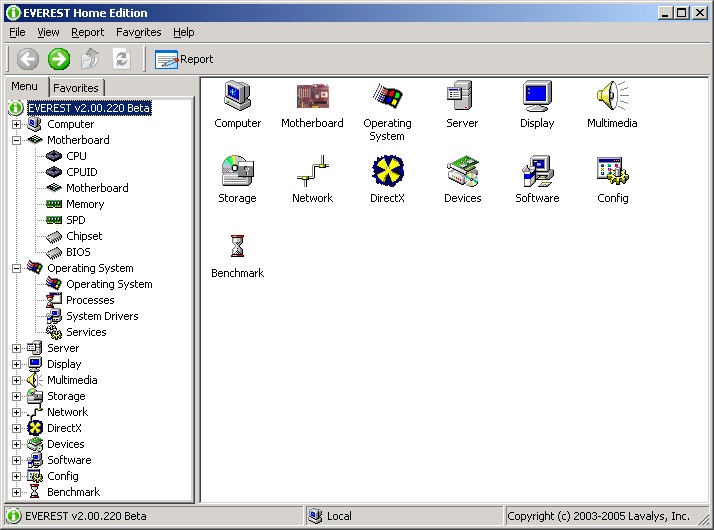Screen dimensions: 714x530
Task: Select Operating System child item in tree
Action: (x=109, y=284)
